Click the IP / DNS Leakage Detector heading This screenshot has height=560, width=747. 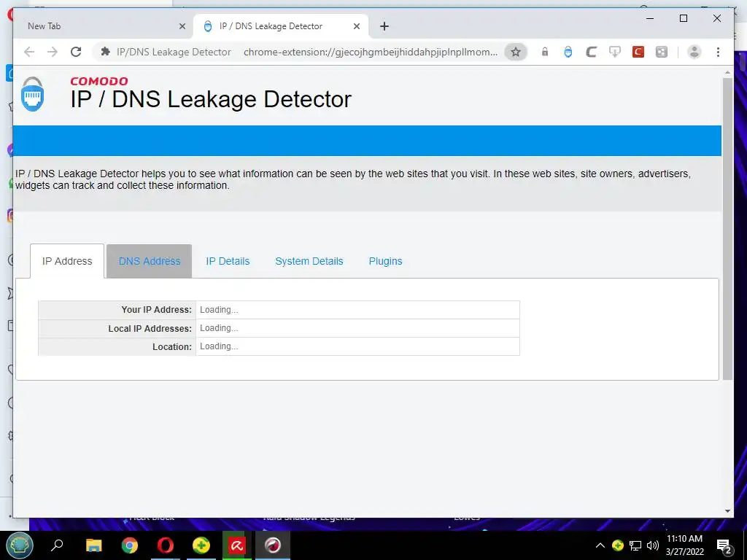[x=211, y=99]
